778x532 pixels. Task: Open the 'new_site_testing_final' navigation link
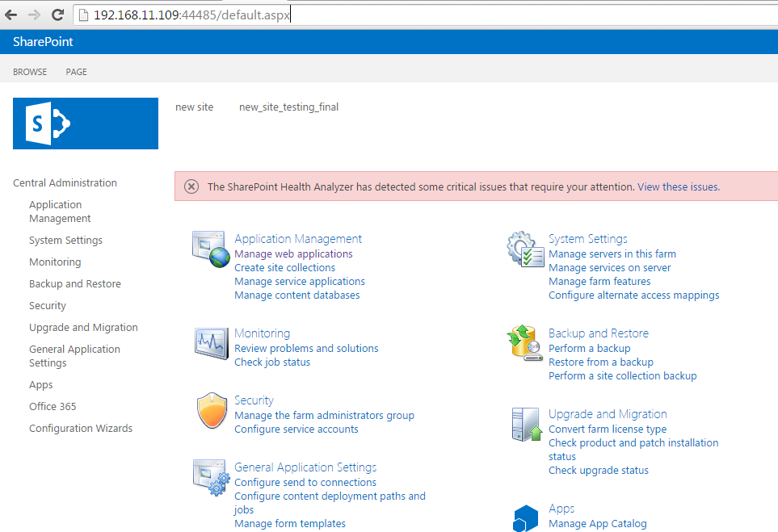tap(288, 107)
